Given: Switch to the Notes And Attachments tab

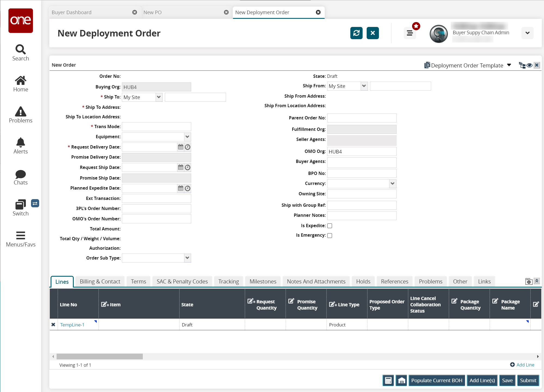Looking at the screenshot, I should click(x=316, y=281).
